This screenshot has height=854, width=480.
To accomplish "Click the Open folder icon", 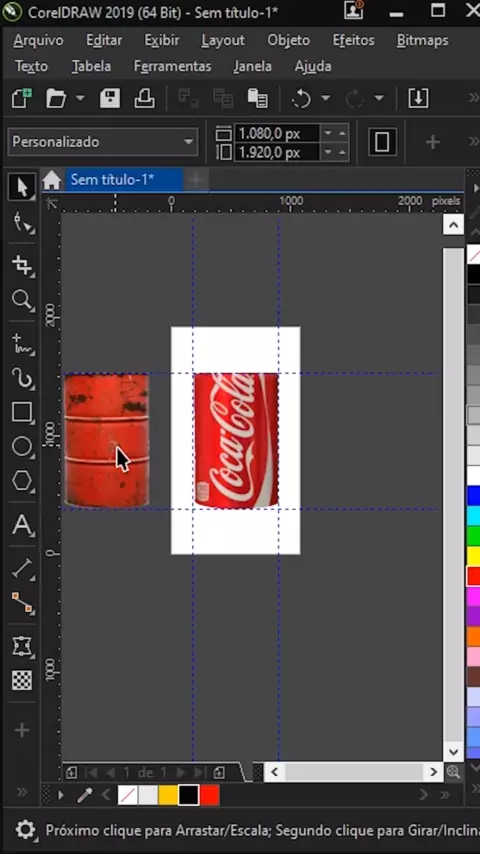I will [56, 99].
